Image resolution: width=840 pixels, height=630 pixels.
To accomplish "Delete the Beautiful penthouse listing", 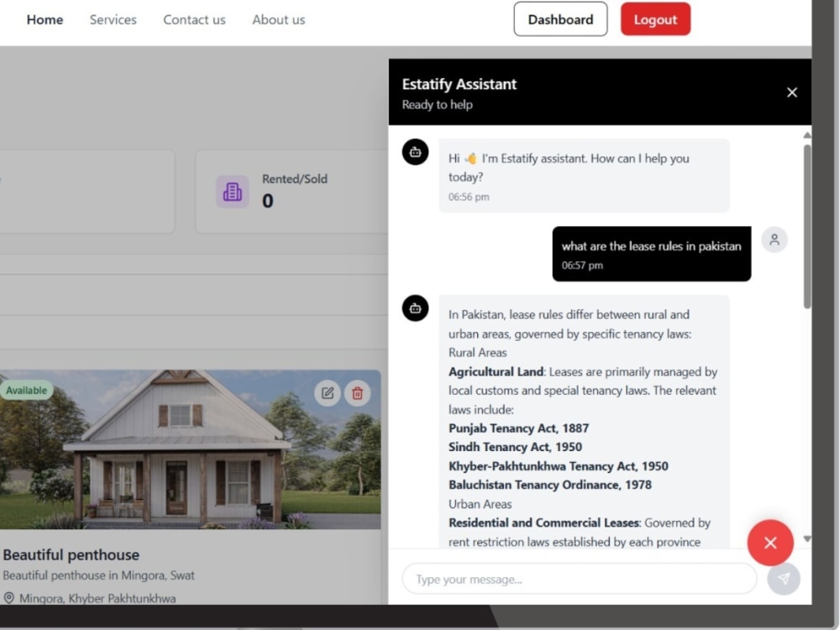I will [x=357, y=393].
